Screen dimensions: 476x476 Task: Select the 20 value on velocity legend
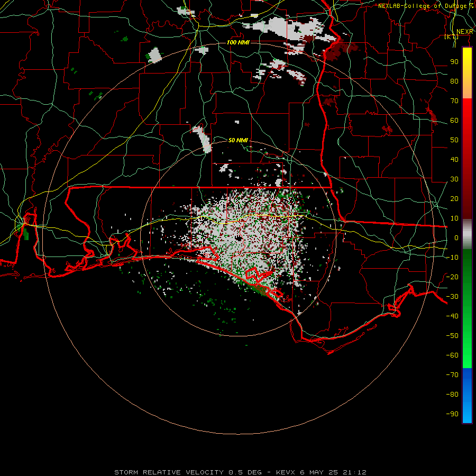pyautogui.click(x=454, y=199)
